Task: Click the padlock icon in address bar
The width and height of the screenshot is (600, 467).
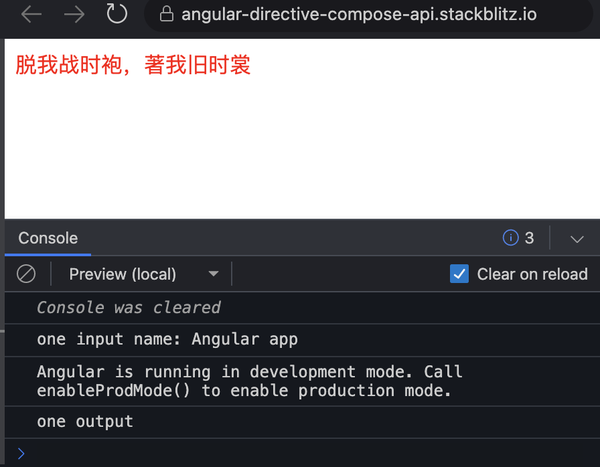Action: coord(166,14)
